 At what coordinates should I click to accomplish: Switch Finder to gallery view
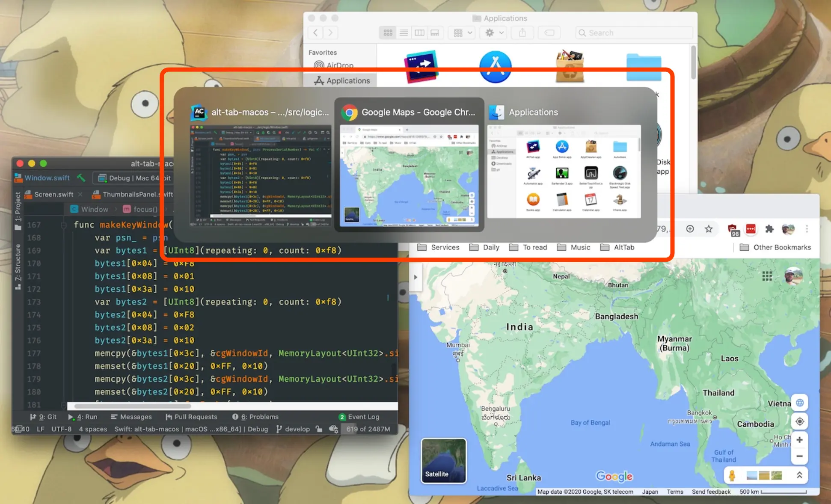pos(435,33)
